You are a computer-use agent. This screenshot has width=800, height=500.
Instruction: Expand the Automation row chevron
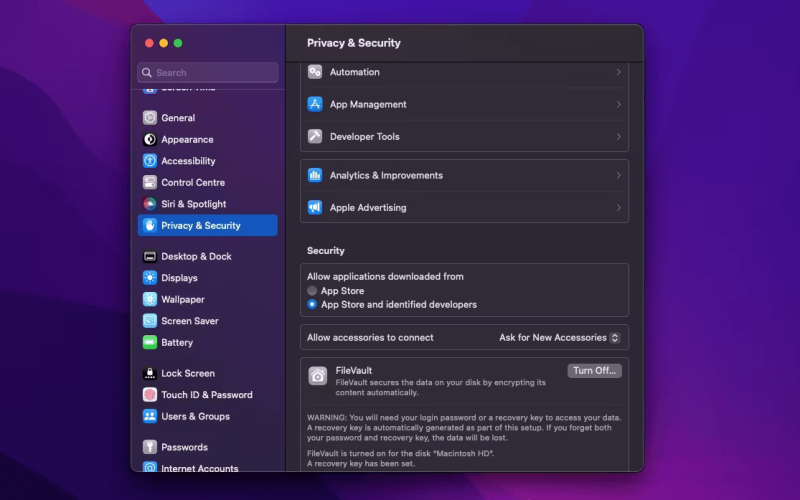click(x=618, y=72)
